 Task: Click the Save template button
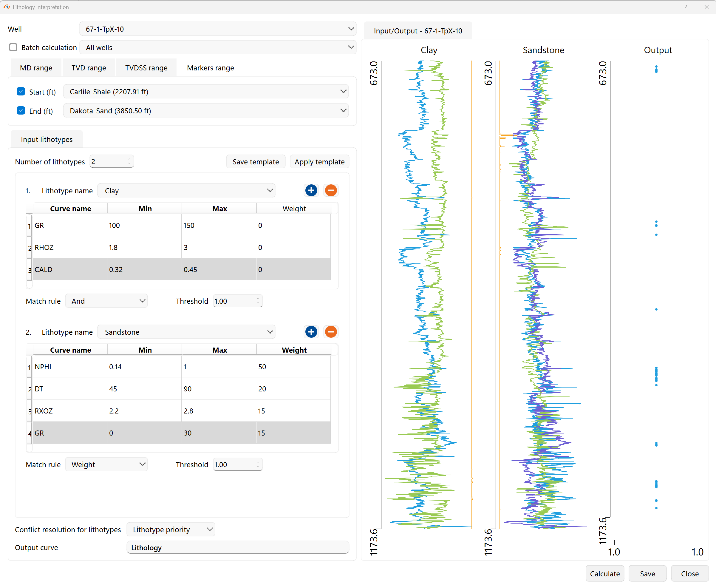(x=256, y=162)
